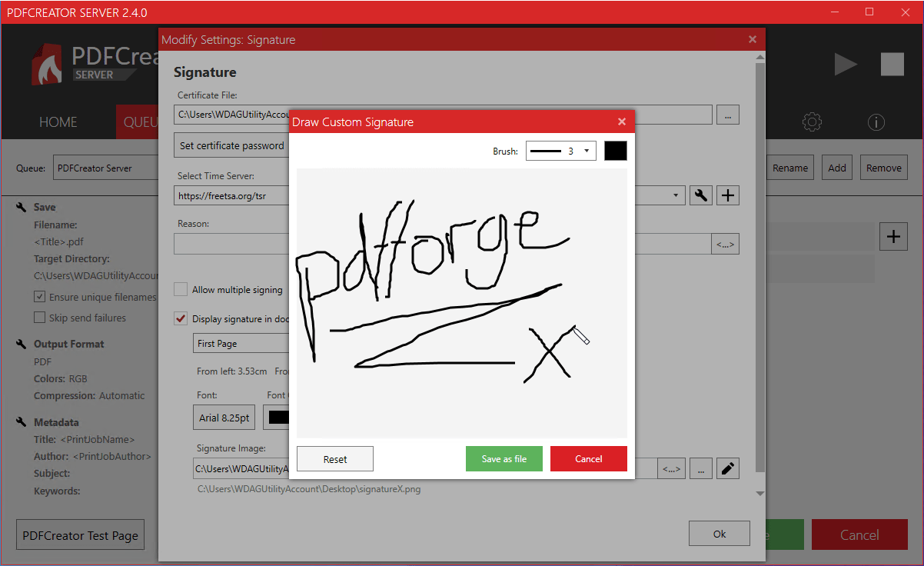Open the time server dropdown arrow
The height and width of the screenshot is (566, 924).
pos(676,195)
